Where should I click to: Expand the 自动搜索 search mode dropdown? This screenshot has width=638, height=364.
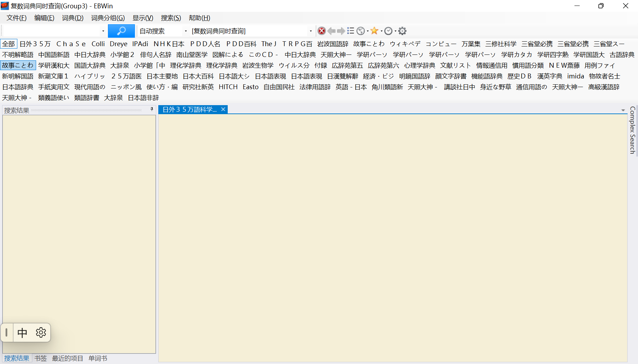[x=186, y=31]
